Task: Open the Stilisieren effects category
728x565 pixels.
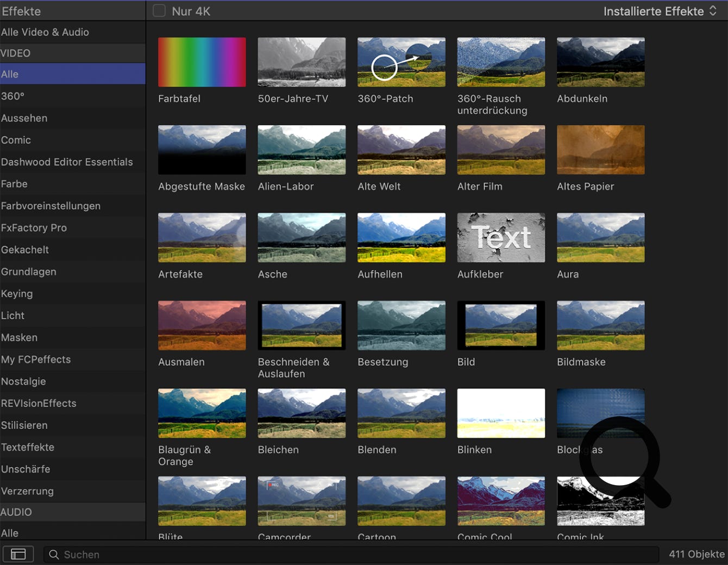Action: point(24,425)
